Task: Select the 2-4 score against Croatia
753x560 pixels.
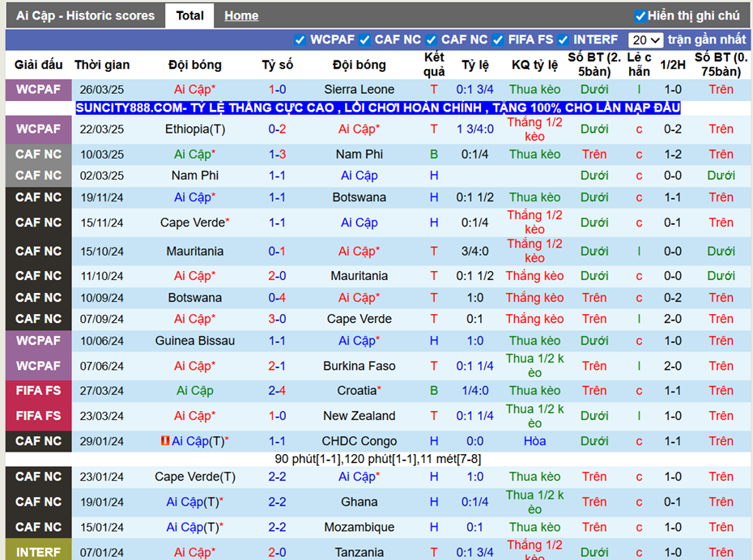Action: pos(277,391)
